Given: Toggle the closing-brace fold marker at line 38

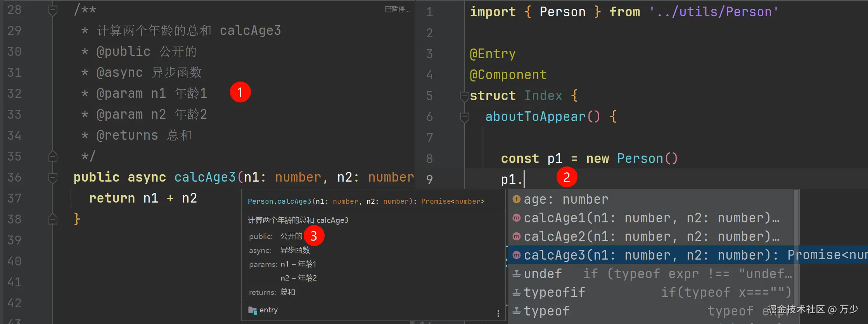Looking at the screenshot, I should tap(53, 219).
